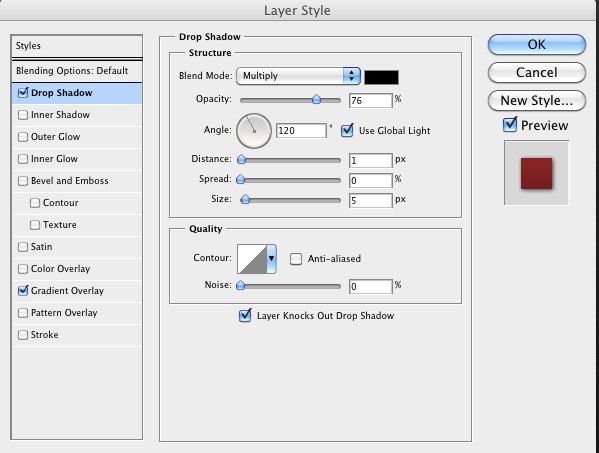The width and height of the screenshot is (599, 453).
Task: Toggle Use Global Light checkbox
Action: [x=347, y=130]
